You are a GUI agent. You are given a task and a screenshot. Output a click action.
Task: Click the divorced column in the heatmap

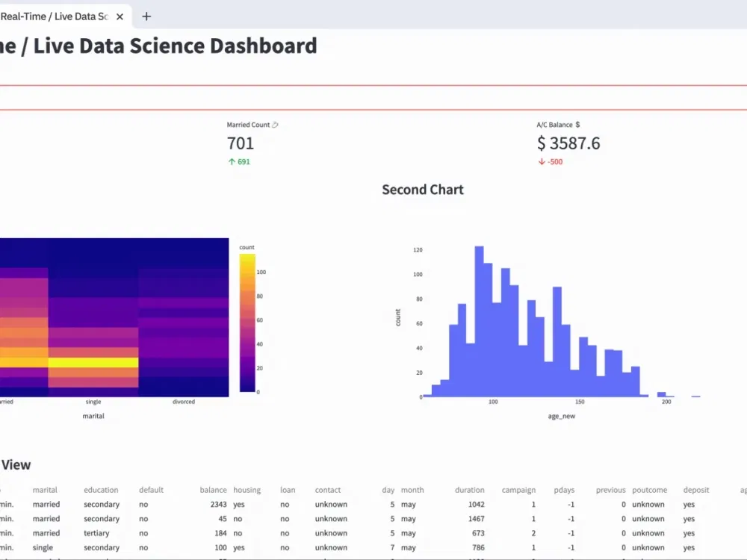[x=184, y=317]
